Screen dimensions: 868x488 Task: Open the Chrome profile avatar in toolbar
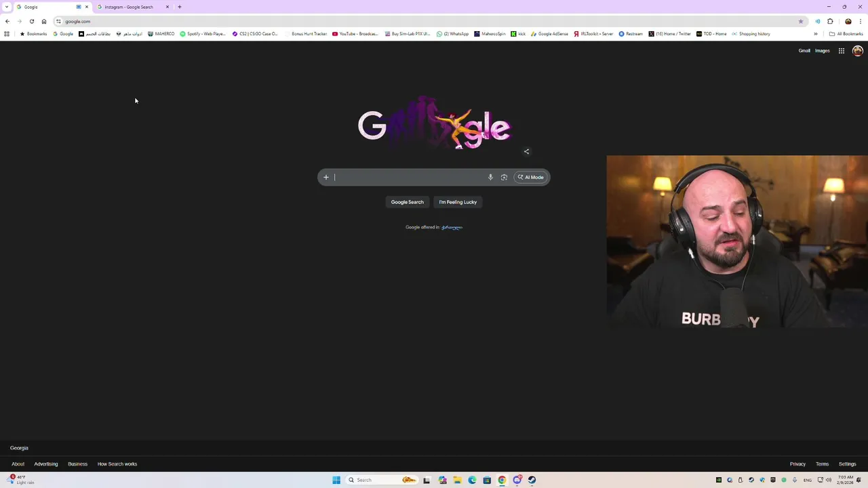point(848,22)
